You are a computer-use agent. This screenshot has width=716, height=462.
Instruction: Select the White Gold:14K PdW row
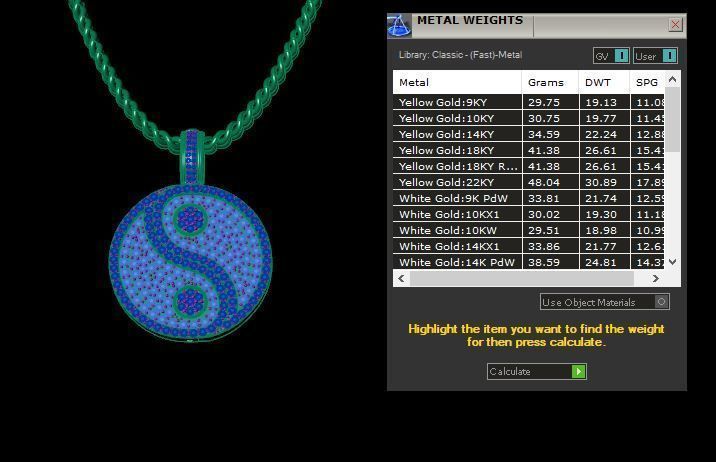pyautogui.click(x=529, y=262)
